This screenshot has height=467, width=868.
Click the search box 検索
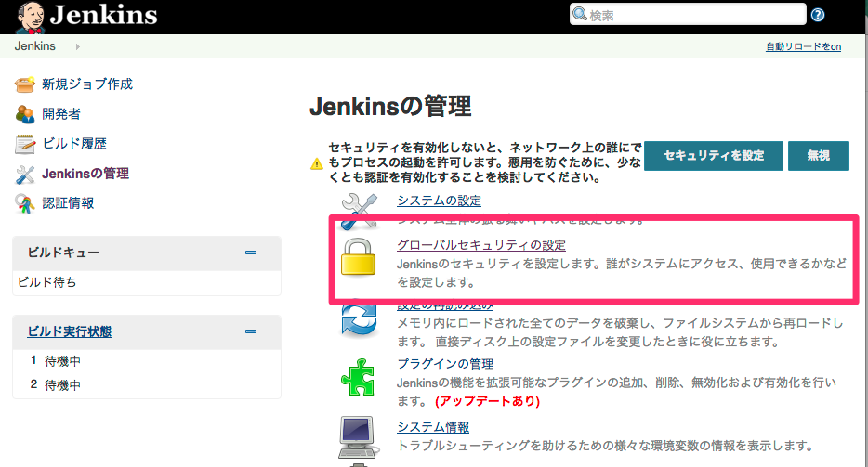click(x=688, y=14)
